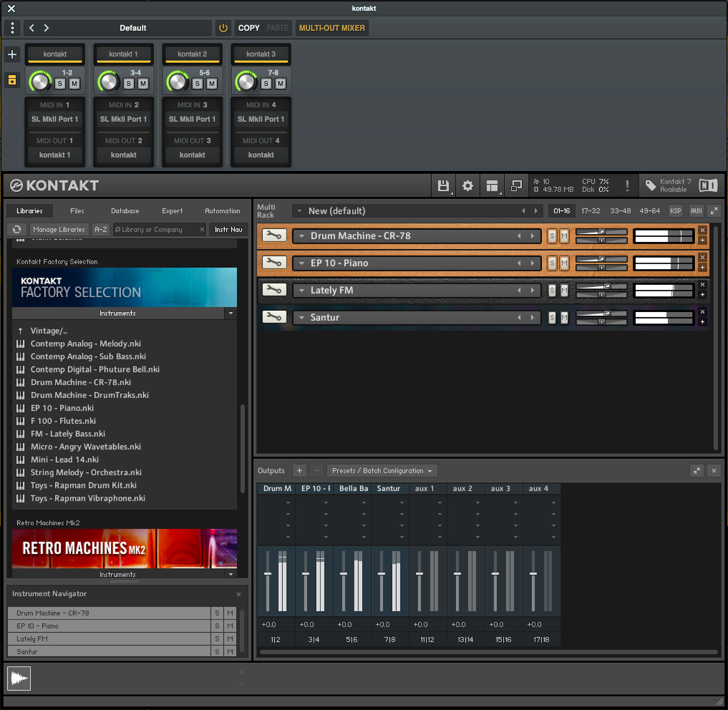Image resolution: width=728 pixels, height=710 pixels.
Task: Open wrench editor for Santur instrument
Action: tap(274, 317)
